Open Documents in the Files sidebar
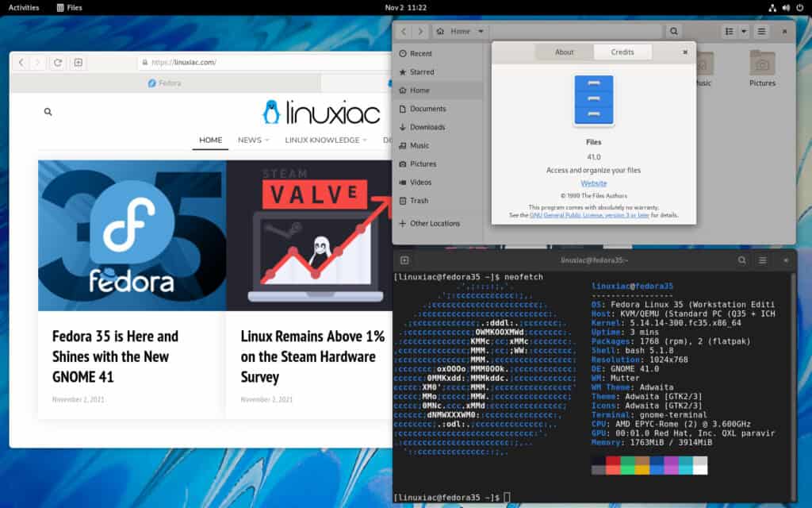The width and height of the screenshot is (812, 508). pos(438,109)
